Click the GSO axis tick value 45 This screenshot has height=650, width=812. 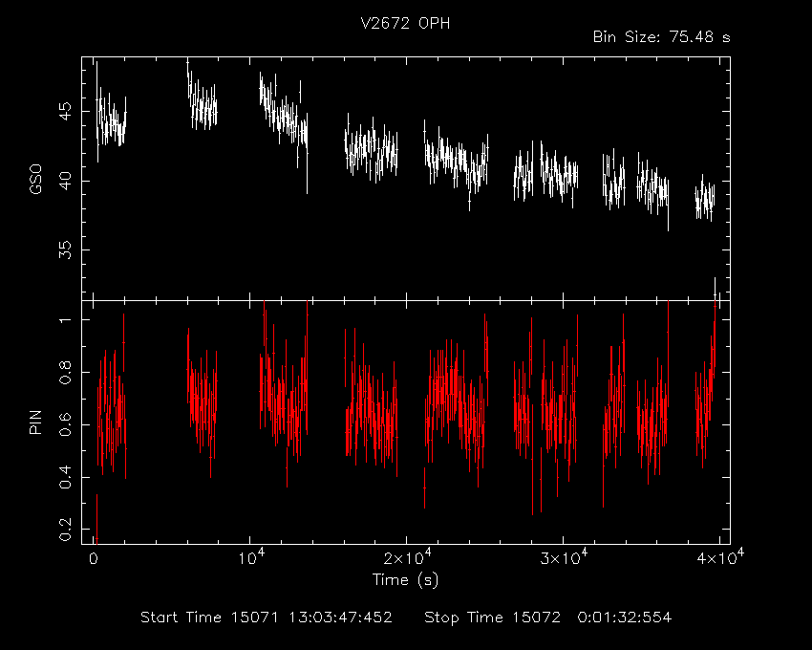tap(66, 111)
